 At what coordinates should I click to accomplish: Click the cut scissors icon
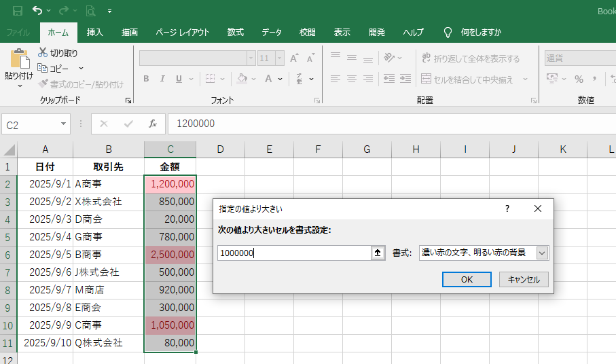pyautogui.click(x=43, y=53)
